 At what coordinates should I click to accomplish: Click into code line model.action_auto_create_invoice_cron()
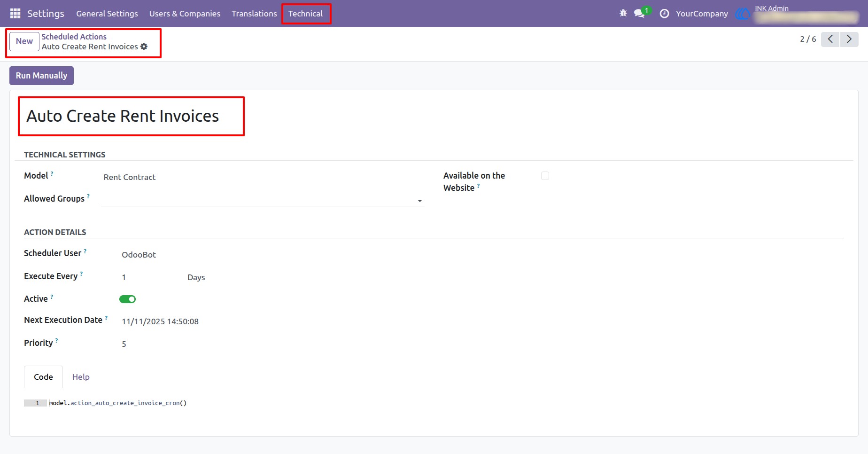pos(118,403)
